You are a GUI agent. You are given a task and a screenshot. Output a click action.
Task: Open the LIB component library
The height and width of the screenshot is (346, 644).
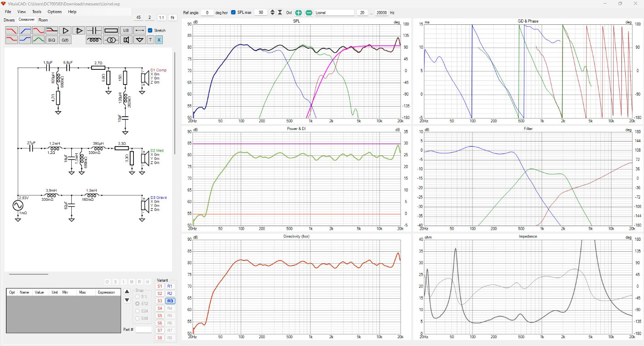[126, 30]
